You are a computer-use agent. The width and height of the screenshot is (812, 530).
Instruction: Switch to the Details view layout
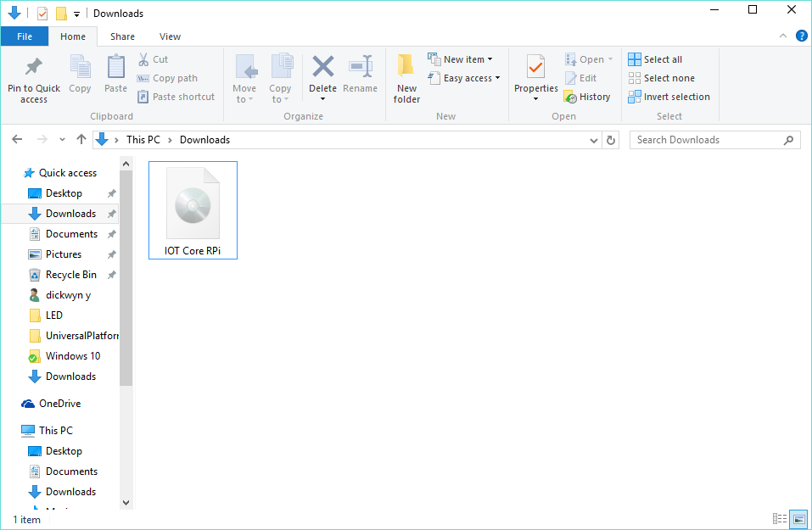780,519
